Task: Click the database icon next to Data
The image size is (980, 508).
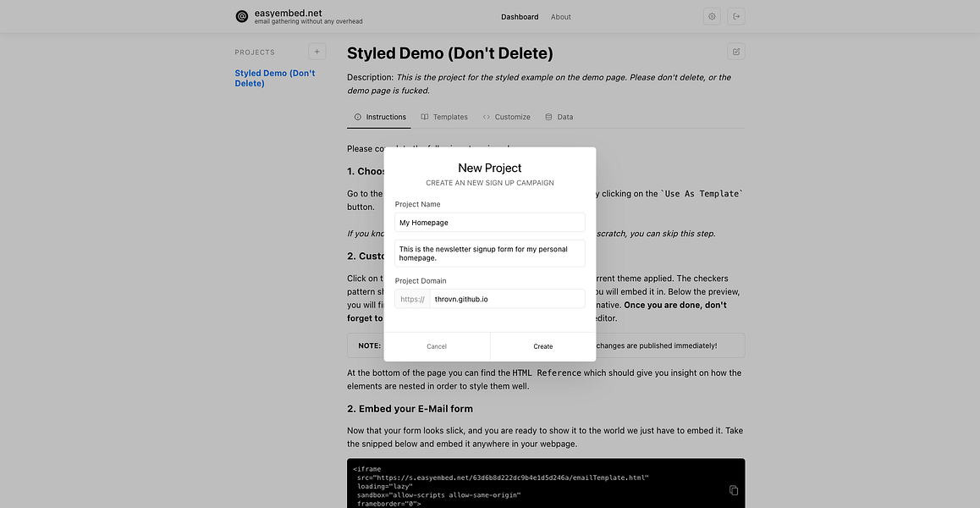Action: tap(547, 117)
